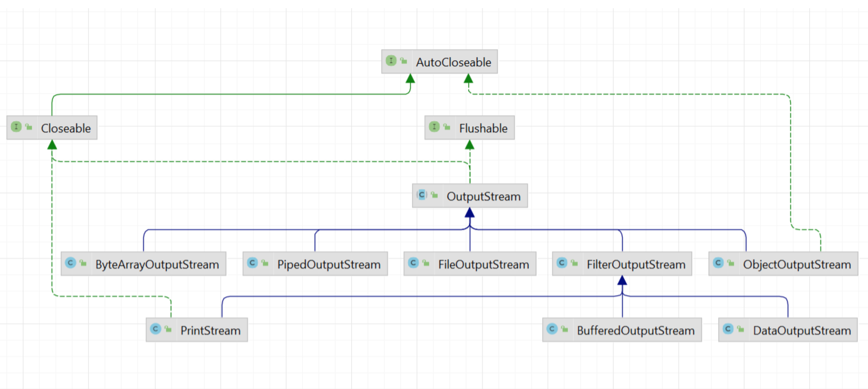The width and height of the screenshot is (868, 389).
Task: Select the class icon next to ObjectOutputStream
Action: point(718,262)
